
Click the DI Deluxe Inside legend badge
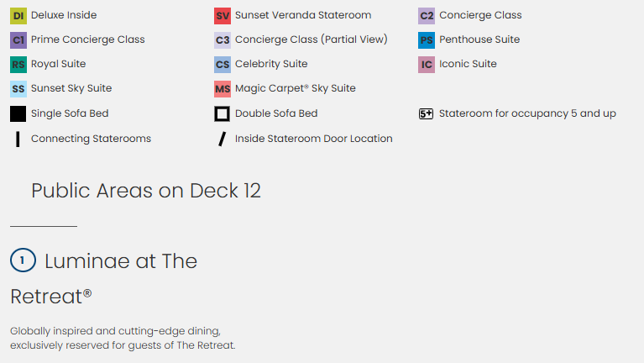pos(18,15)
